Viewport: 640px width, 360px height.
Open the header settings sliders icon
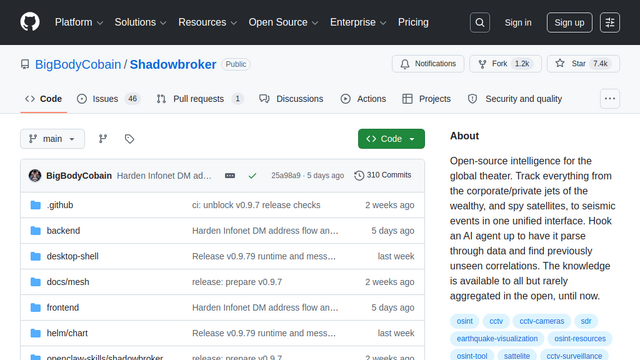point(610,22)
